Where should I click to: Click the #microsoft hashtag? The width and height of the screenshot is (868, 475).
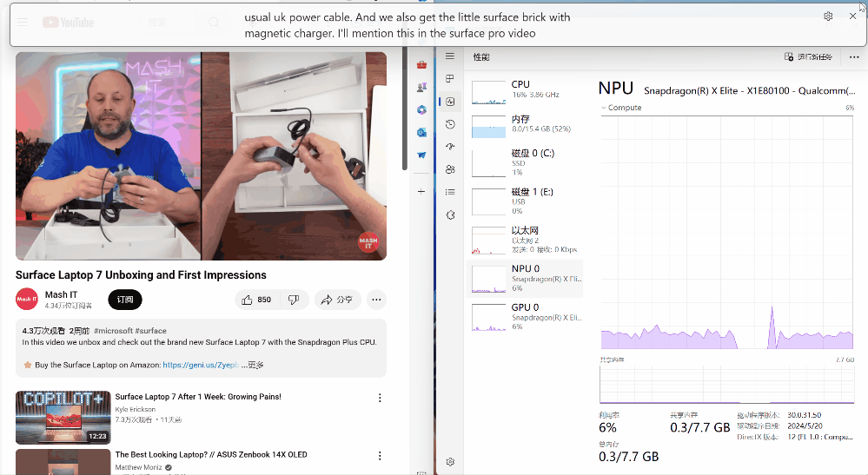pos(113,331)
